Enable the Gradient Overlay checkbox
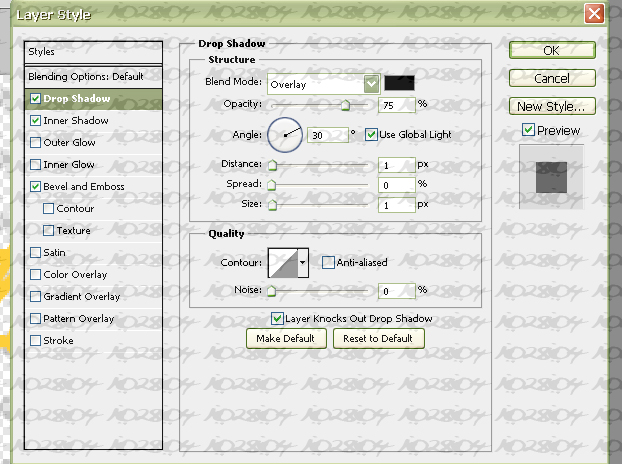 [x=35, y=297]
